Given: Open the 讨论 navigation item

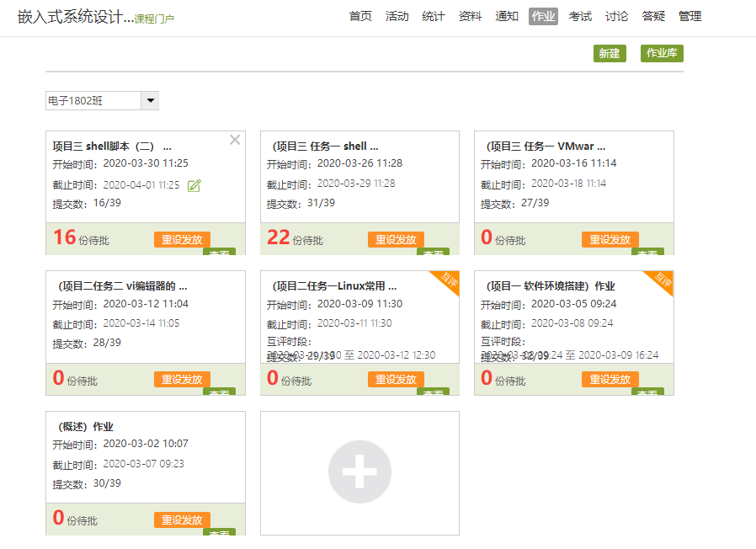Looking at the screenshot, I should pyautogui.click(x=616, y=16).
